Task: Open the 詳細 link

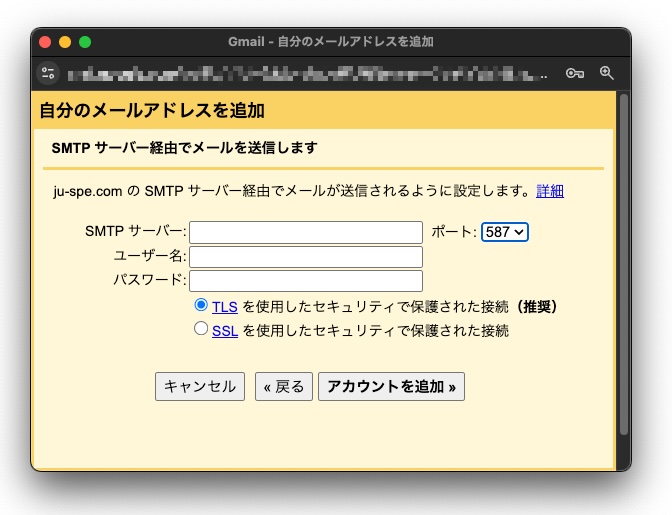Action: coord(550,191)
